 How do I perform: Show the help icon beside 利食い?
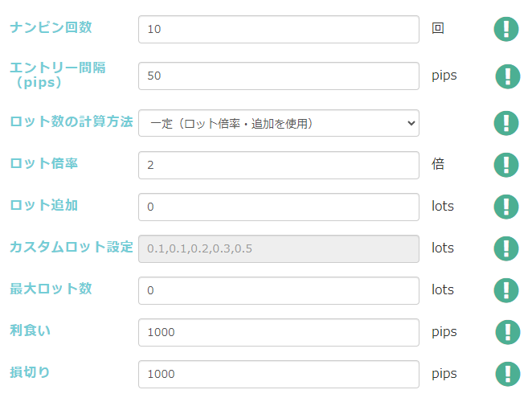(506, 332)
